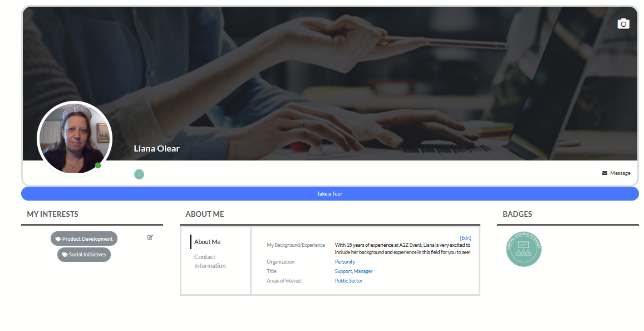Open the Annual Meeting Attendee badge
644x331 pixels.
(x=523, y=249)
